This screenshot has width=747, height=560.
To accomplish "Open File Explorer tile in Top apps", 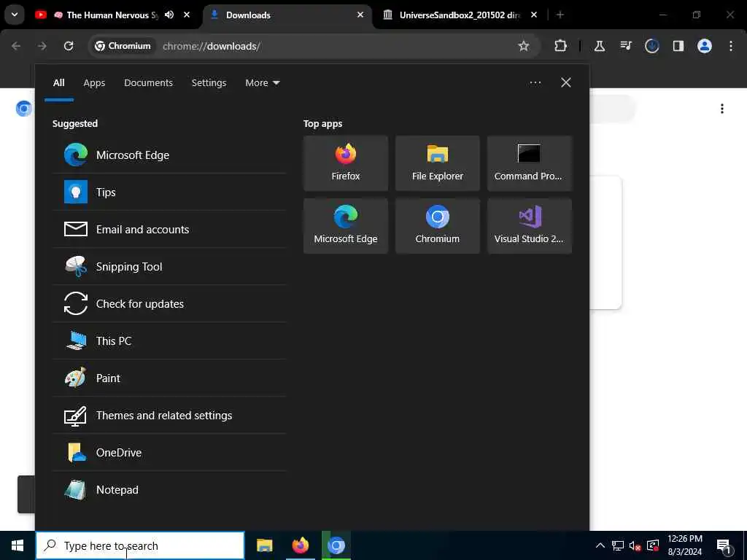I will click(438, 163).
